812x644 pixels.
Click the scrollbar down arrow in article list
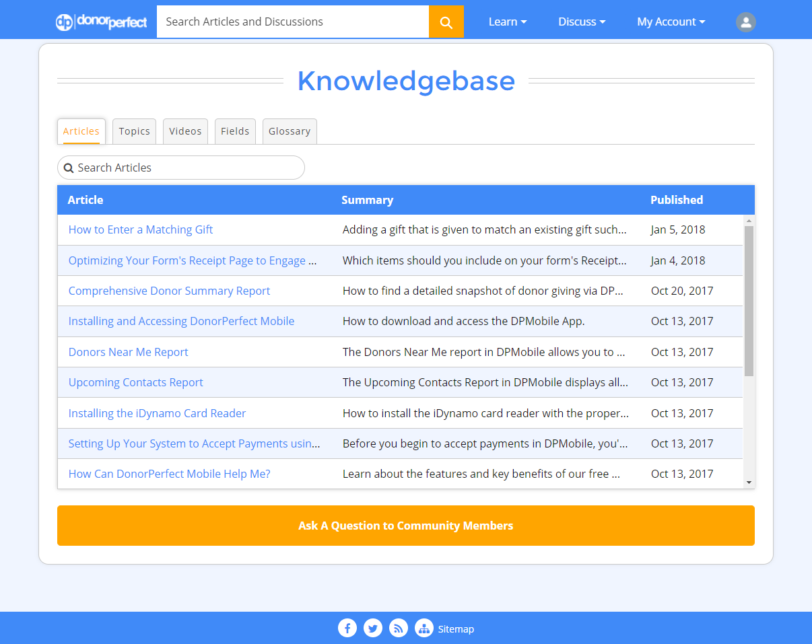[x=749, y=482]
